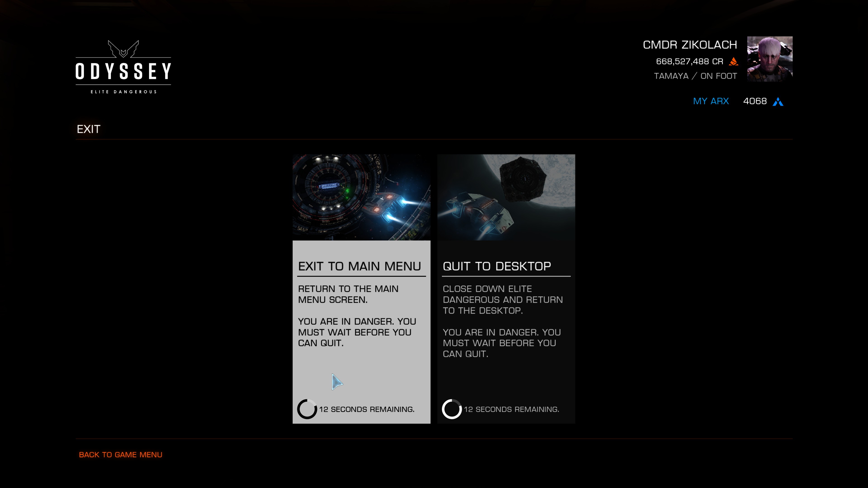Click the Odyssey Elite Dangerous logo
This screenshot has width=868, height=488.
(x=123, y=67)
